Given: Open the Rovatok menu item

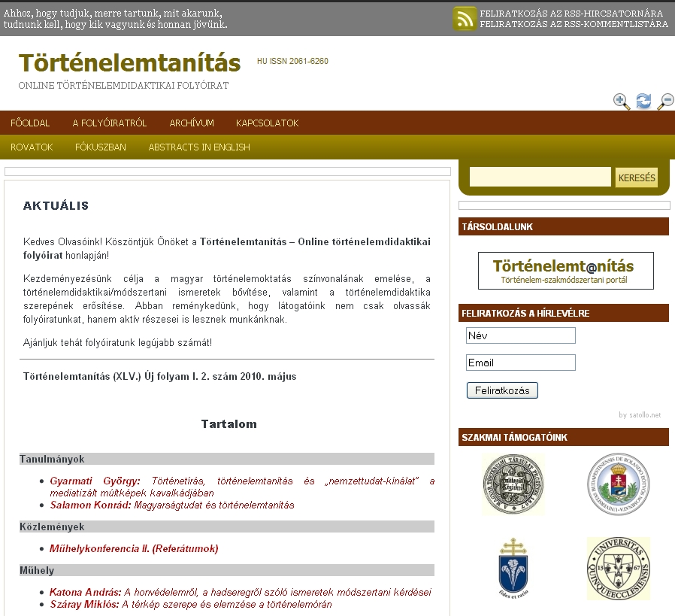Looking at the screenshot, I should click(32, 147).
